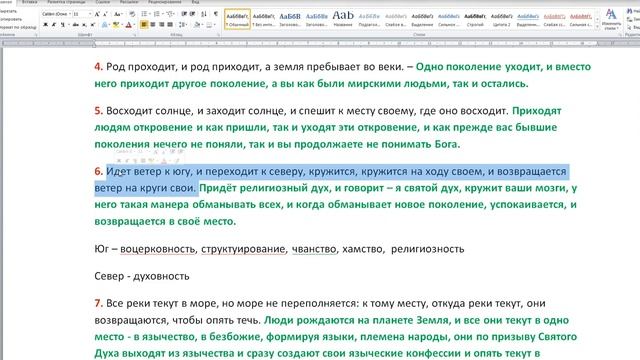
Task: Highlight selected text in yellow
Action: click(x=117, y=25)
